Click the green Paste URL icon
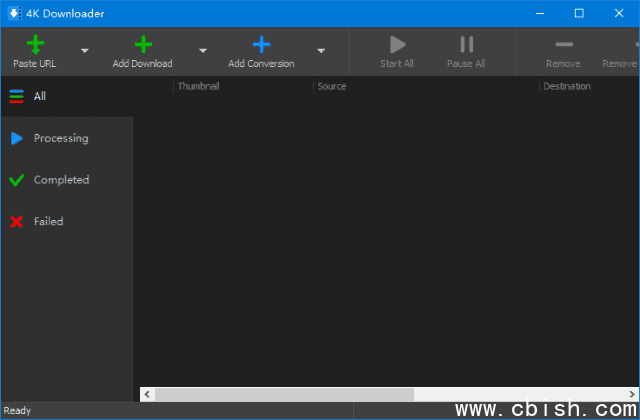The image size is (640, 420). [34, 44]
